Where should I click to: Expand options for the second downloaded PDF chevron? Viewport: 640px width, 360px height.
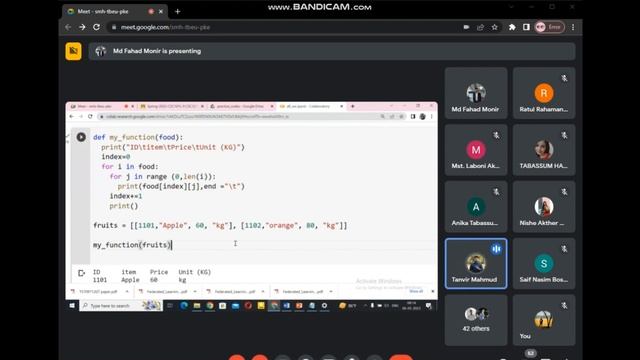(195, 291)
